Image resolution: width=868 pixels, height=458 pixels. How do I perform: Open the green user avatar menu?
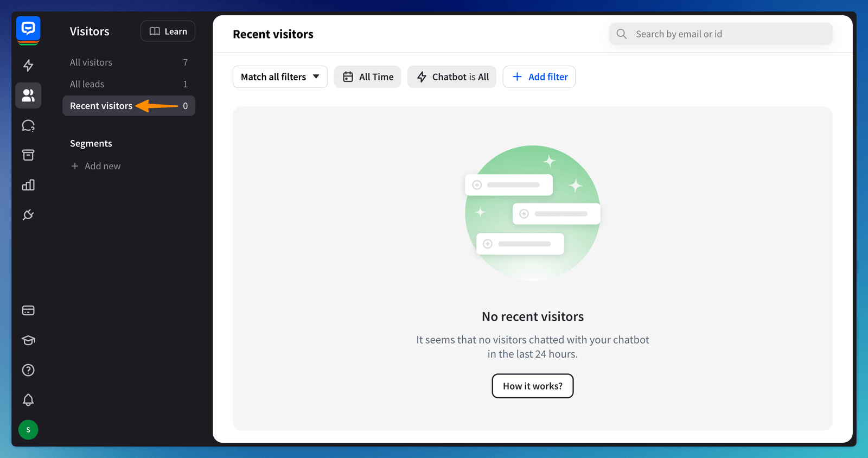(28, 430)
